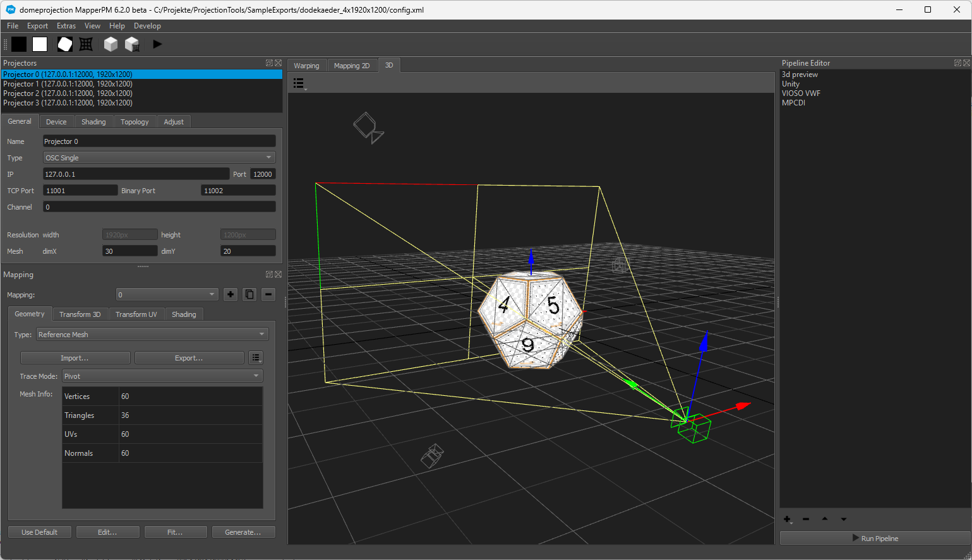Switch to the Mapping 2D tab
Screen dimensions: 972x560
tap(352, 66)
